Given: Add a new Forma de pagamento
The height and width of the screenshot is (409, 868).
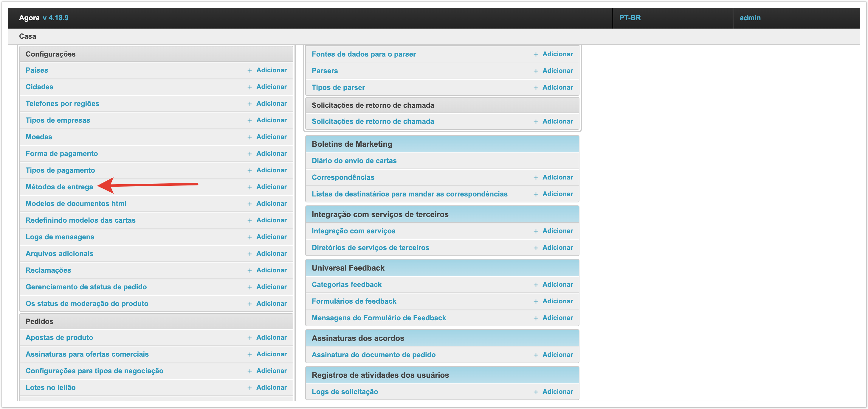Looking at the screenshot, I should coord(271,154).
